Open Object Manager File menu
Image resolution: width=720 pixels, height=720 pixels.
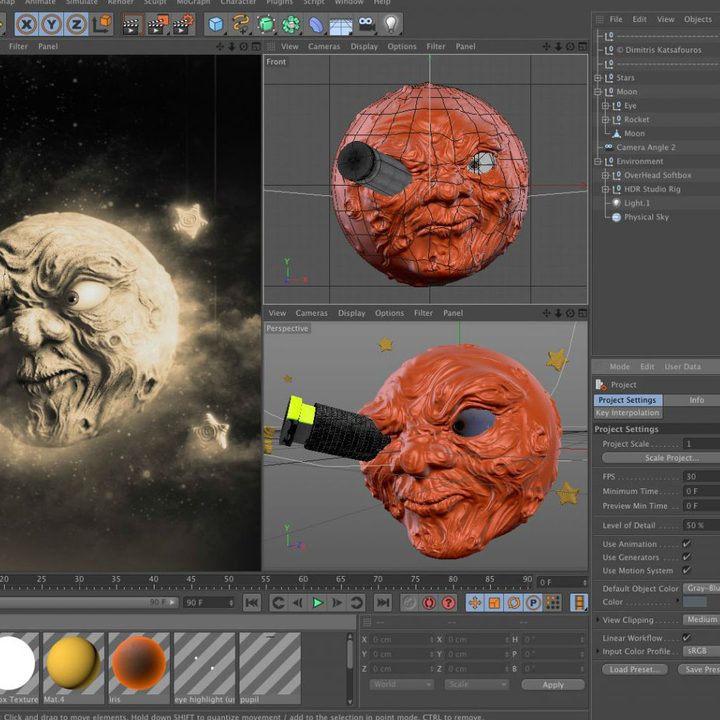click(x=616, y=19)
